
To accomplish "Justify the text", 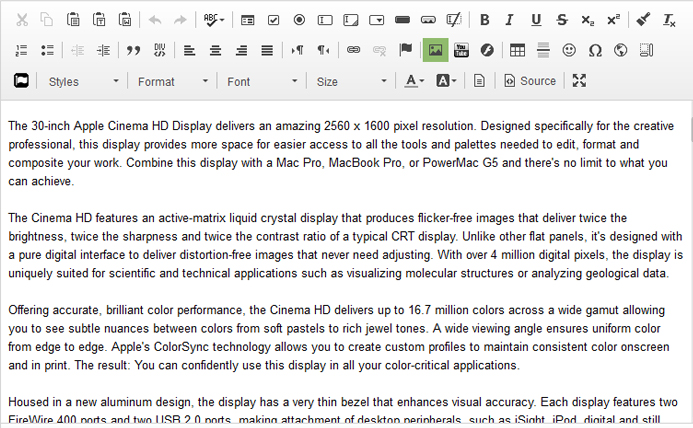I will click(x=267, y=50).
